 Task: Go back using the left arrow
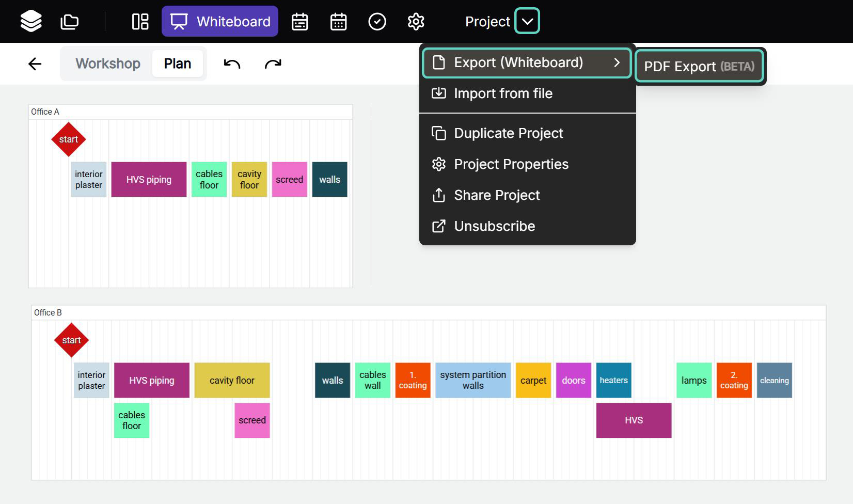[x=35, y=64]
